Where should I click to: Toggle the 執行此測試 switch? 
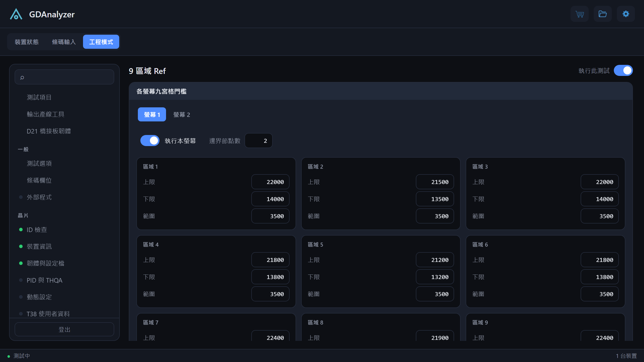point(623,71)
